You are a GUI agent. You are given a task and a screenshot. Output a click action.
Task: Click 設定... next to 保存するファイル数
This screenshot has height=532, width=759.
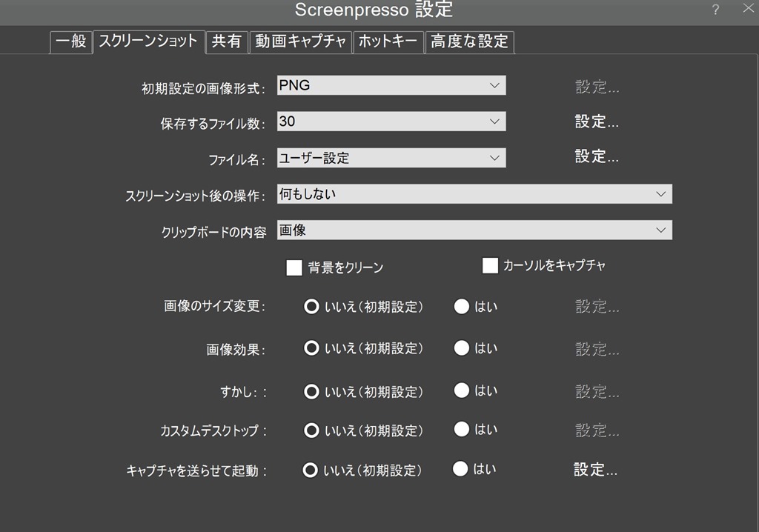[x=597, y=122]
